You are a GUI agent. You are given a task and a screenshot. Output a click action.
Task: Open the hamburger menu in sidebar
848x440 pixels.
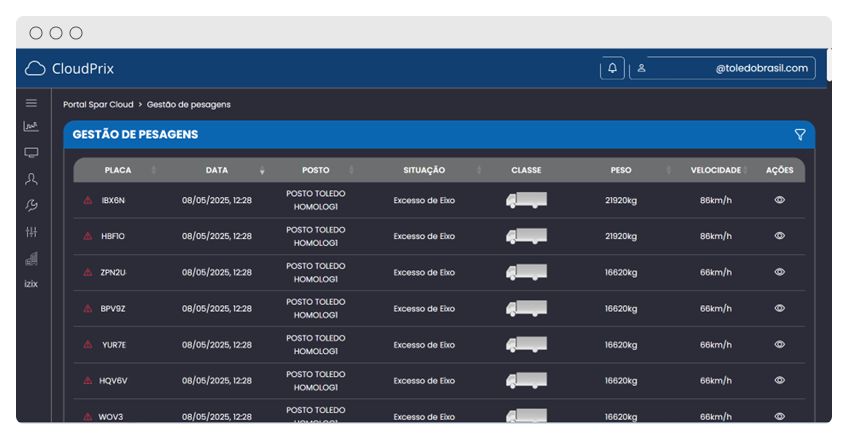31,103
